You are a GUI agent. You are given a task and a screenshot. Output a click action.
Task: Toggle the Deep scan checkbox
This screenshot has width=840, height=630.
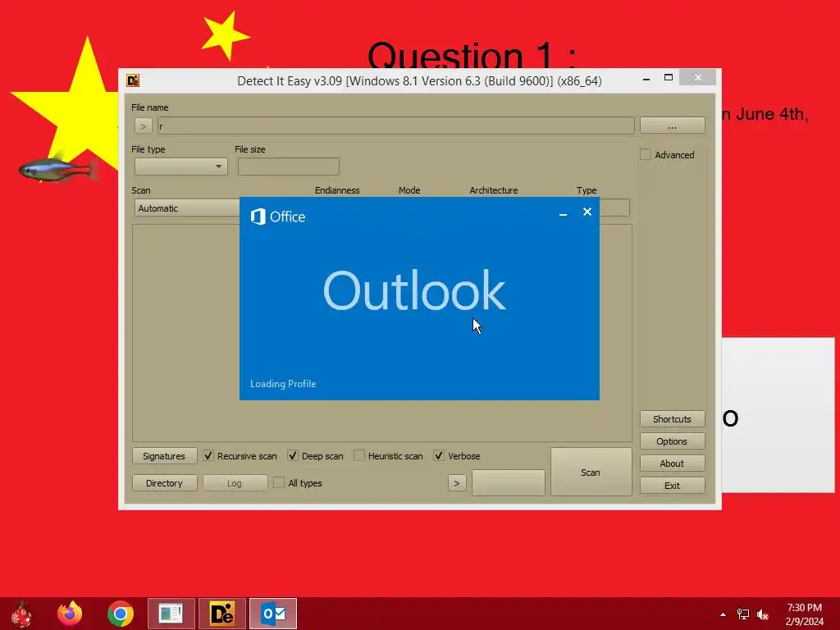coord(293,456)
